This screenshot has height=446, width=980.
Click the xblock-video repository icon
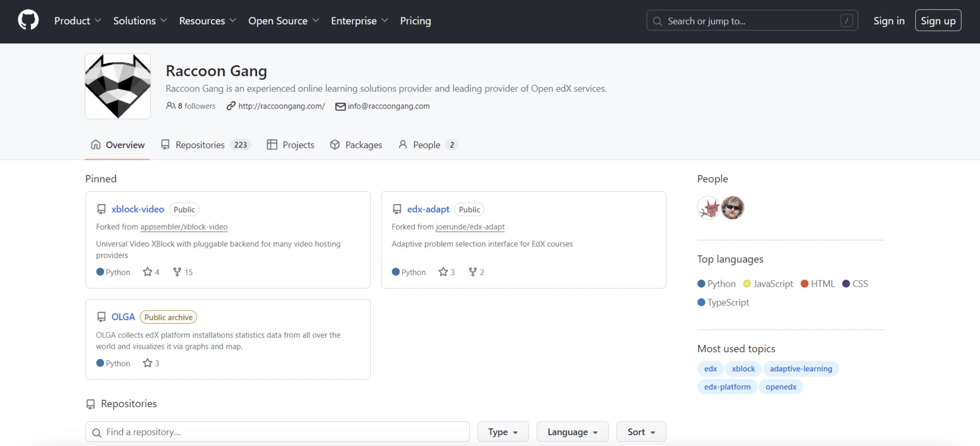101,209
